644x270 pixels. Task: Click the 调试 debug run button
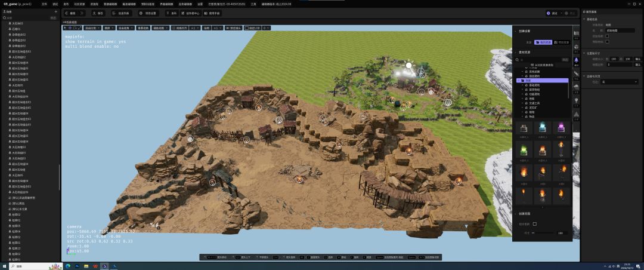coord(552,13)
